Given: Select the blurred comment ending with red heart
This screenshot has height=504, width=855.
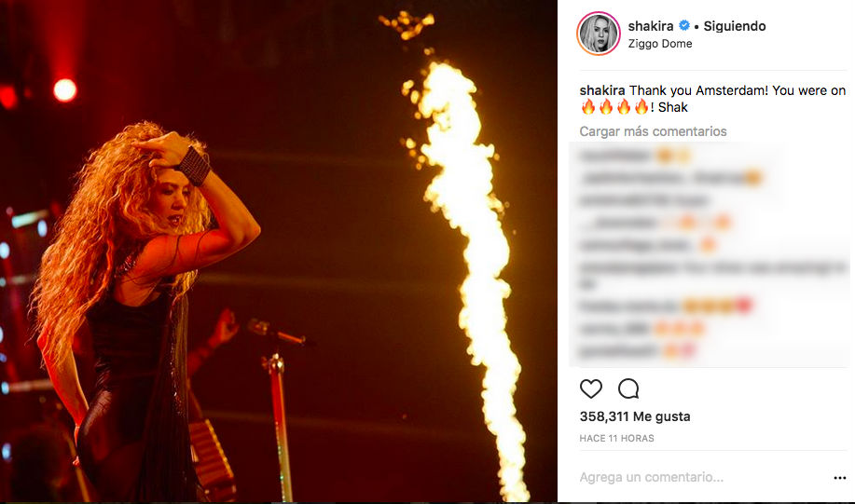Looking at the screenshot, I should [x=666, y=306].
